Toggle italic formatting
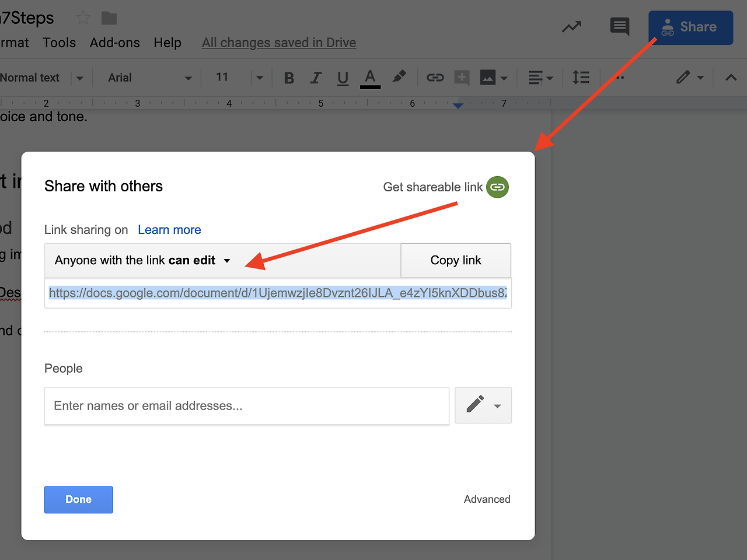 (316, 78)
